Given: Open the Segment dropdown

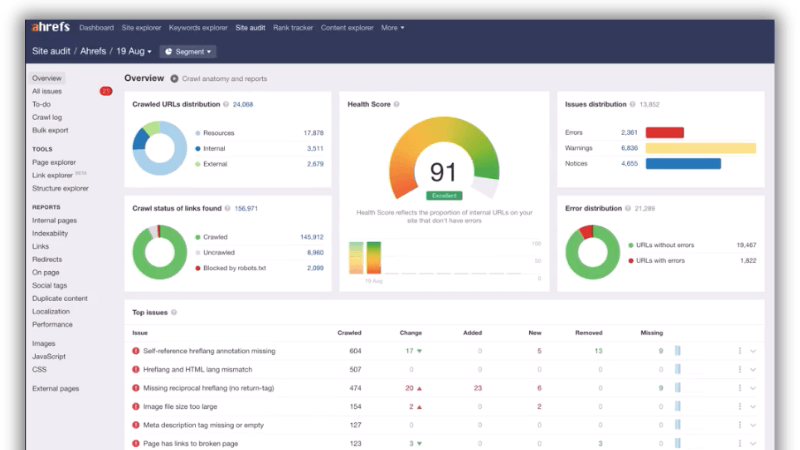Looking at the screenshot, I should pyautogui.click(x=188, y=52).
